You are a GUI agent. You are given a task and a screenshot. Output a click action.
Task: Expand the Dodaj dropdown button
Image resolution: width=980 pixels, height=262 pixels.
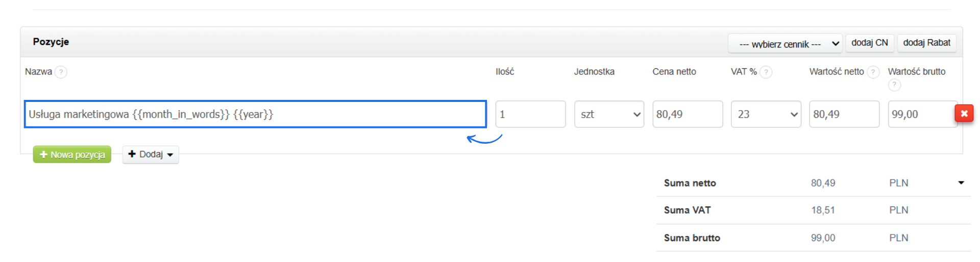coord(151,154)
